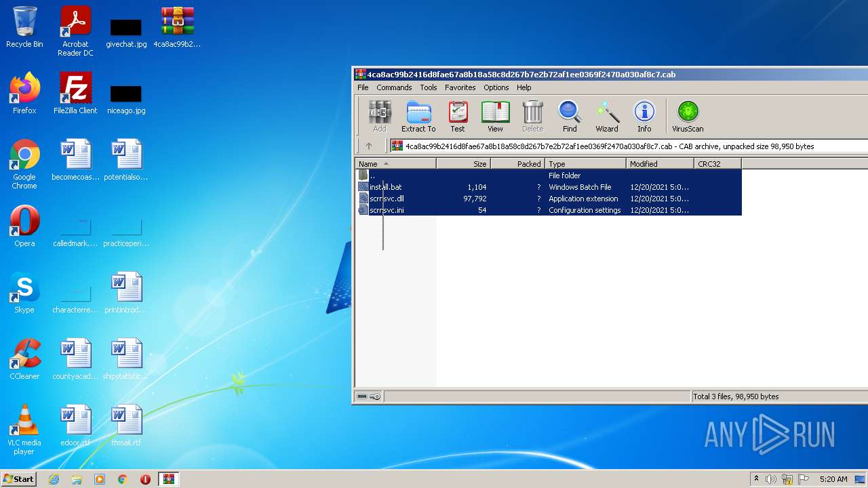Switch to WinRAR taskbar button
Screen dimensions: 868x488
(x=168, y=479)
